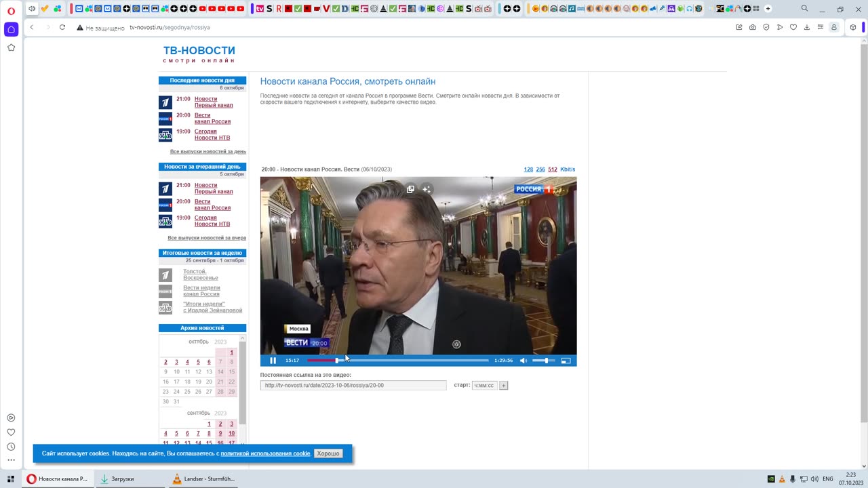Open Толстой. Воскресенье weekly program
Screen dimensions: 868x488
pos(201,274)
